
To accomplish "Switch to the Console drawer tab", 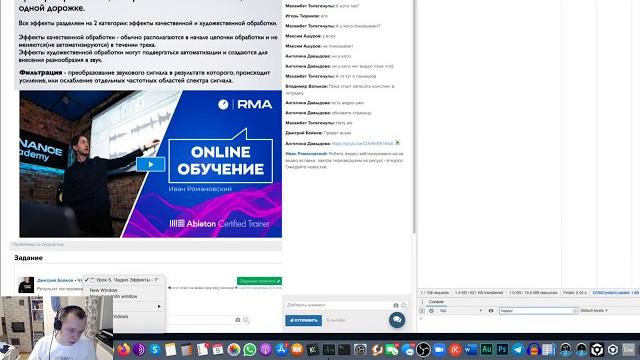I will click(436, 302).
